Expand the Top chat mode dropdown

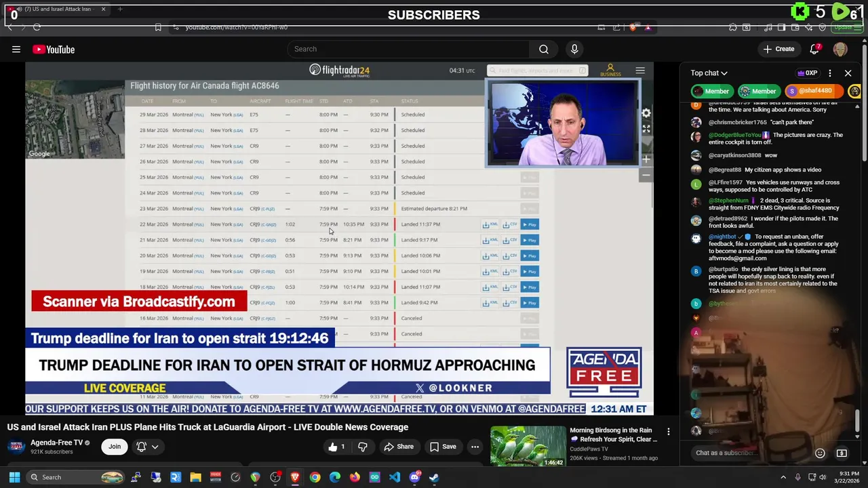coord(709,73)
